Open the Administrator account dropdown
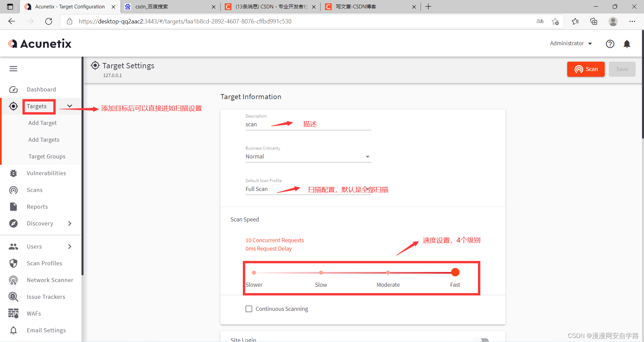This screenshot has height=342, width=644. (571, 44)
